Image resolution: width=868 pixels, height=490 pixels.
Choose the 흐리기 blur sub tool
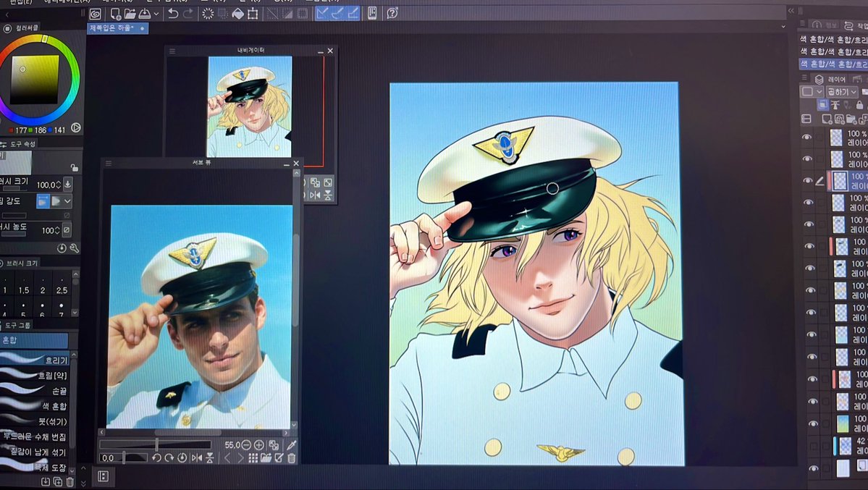tap(34, 360)
